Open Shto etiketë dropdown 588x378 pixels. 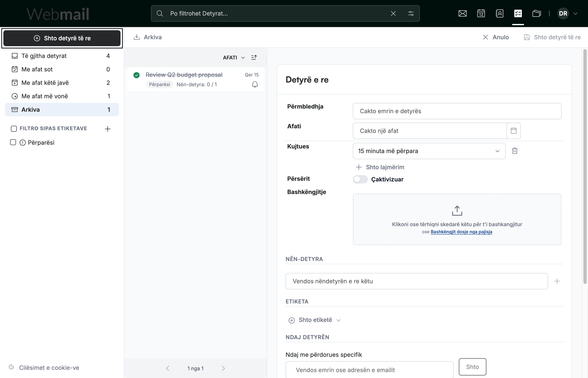pyautogui.click(x=315, y=320)
